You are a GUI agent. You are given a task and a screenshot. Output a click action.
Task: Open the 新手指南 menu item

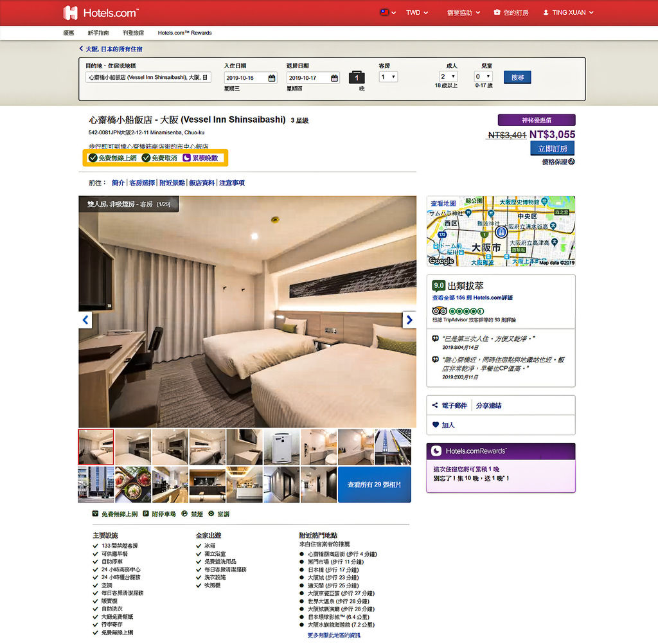pos(98,33)
